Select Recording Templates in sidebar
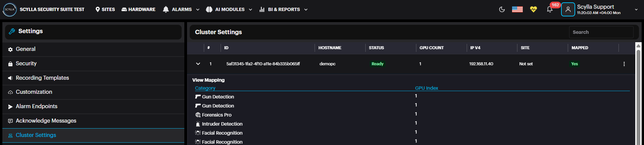Image resolution: width=644 pixels, height=145 pixels. tap(42, 78)
